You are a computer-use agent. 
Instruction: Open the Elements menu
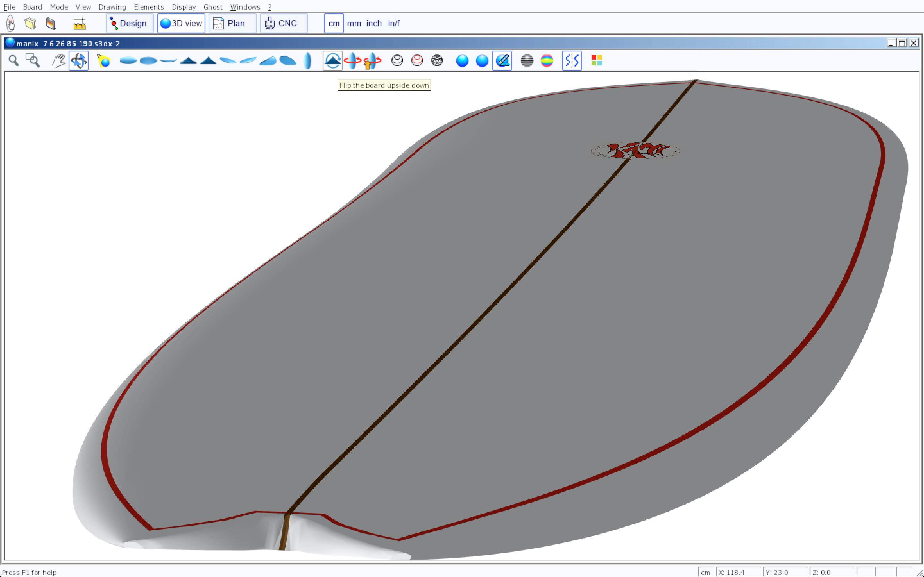coord(149,7)
